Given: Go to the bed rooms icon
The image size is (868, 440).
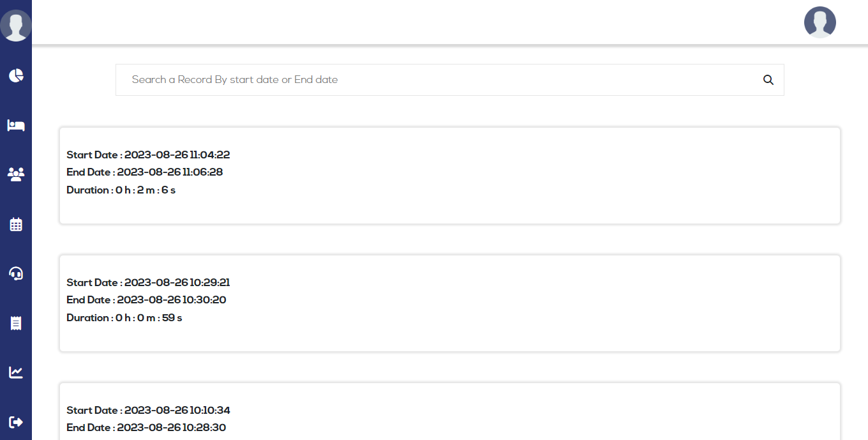Looking at the screenshot, I should [16, 125].
